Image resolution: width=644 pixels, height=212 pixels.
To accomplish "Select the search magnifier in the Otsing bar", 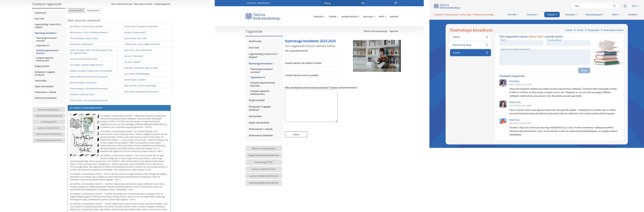I will tap(363, 3).
